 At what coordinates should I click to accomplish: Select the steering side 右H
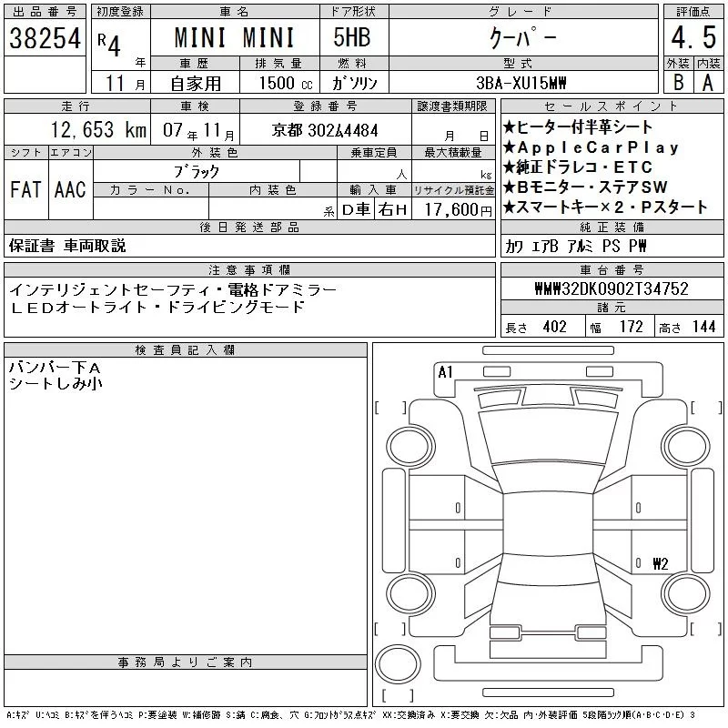pyautogui.click(x=392, y=209)
